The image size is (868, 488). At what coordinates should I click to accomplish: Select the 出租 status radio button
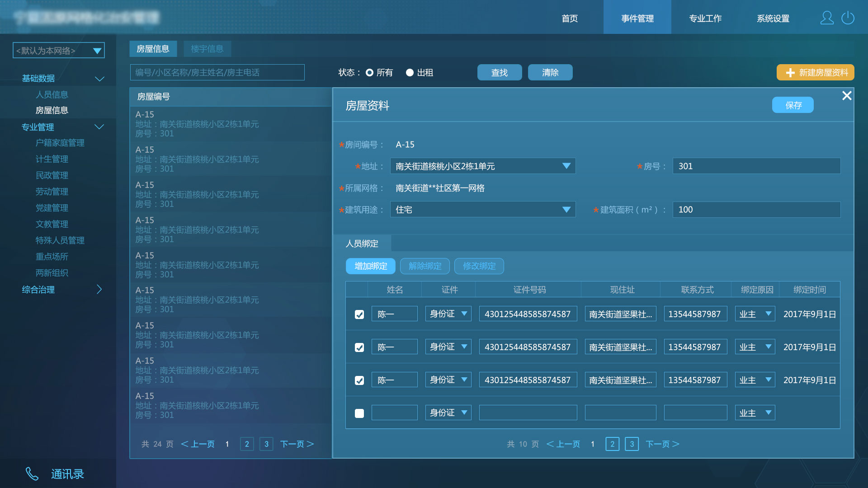coord(410,73)
